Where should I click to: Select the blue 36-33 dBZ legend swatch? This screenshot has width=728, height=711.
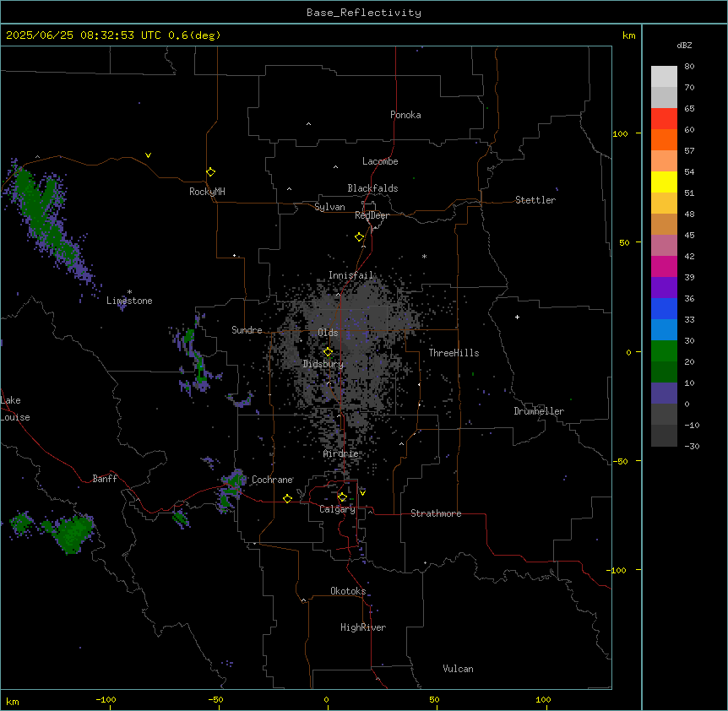[x=664, y=308]
